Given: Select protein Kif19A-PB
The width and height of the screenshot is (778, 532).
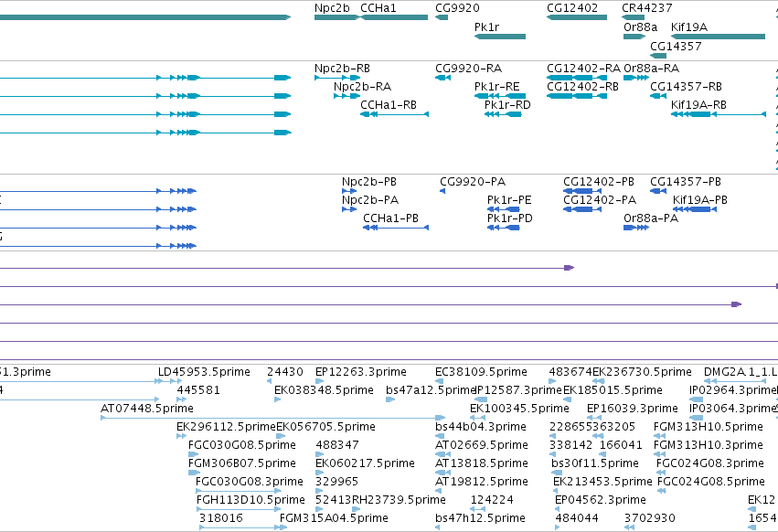Looking at the screenshot, I should [x=695, y=209].
